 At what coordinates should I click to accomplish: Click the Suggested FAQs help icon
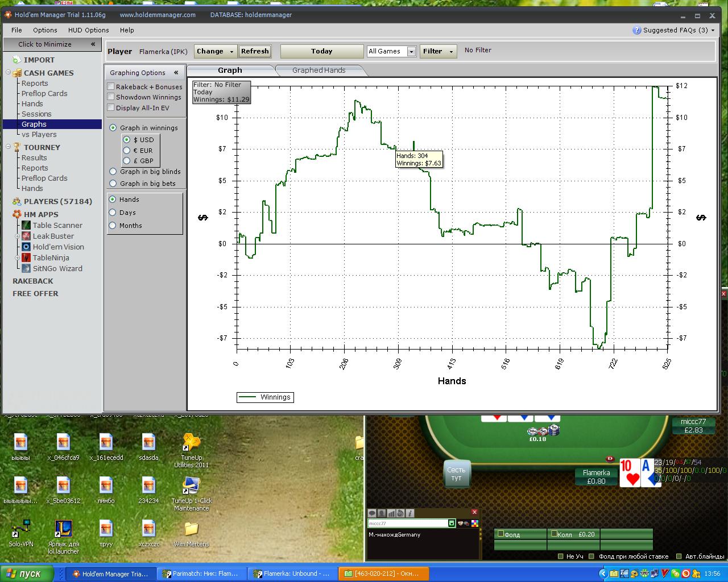(x=637, y=30)
